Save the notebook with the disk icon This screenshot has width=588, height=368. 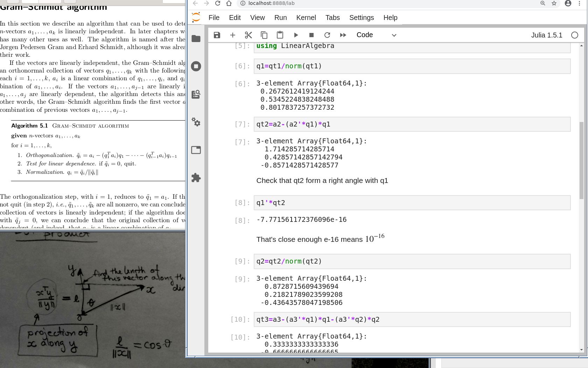217,35
